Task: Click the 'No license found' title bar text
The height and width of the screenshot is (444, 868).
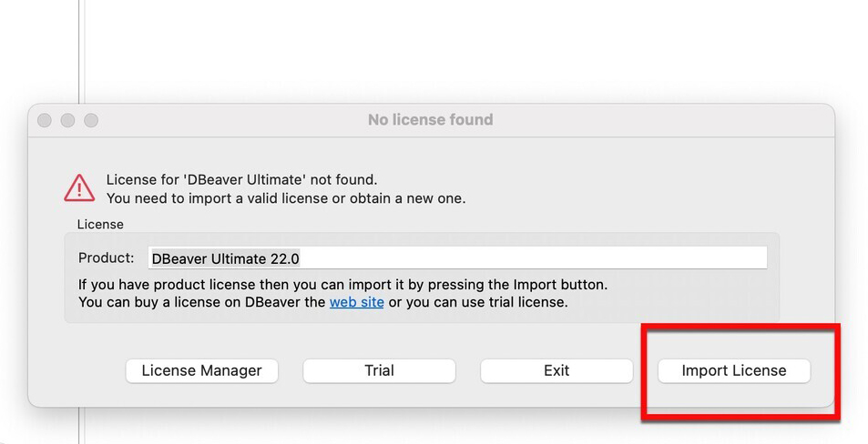Action: coord(430,119)
